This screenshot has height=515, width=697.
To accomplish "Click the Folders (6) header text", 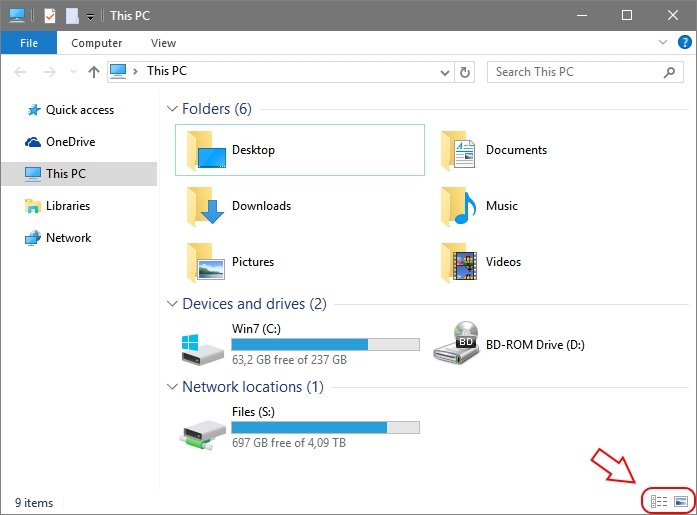I will pos(217,108).
